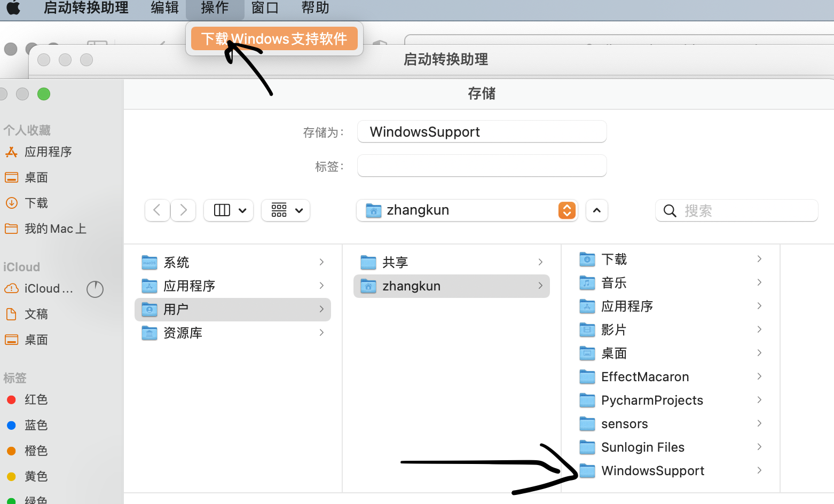
Task: Select 桌面 under 个人收藏 in sidebar
Action: [x=27, y=178]
